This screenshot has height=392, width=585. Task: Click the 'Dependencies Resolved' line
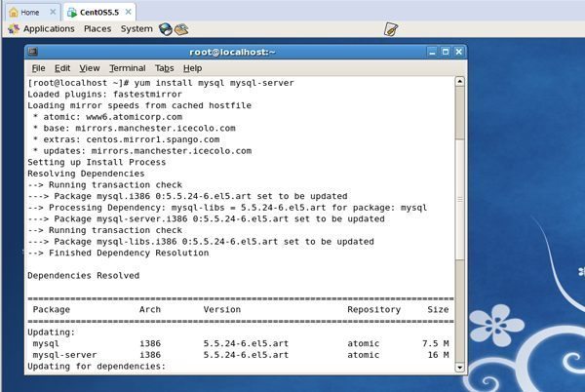click(x=84, y=276)
